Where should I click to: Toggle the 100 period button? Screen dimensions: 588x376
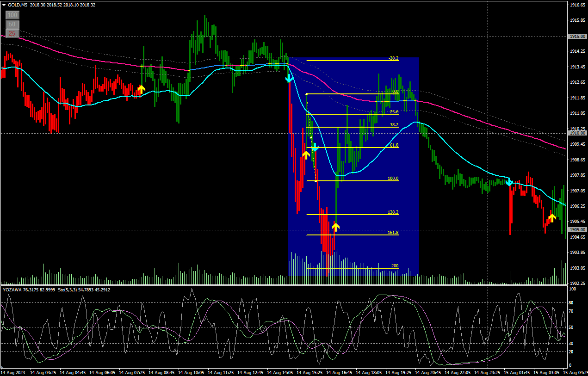click(12, 15)
